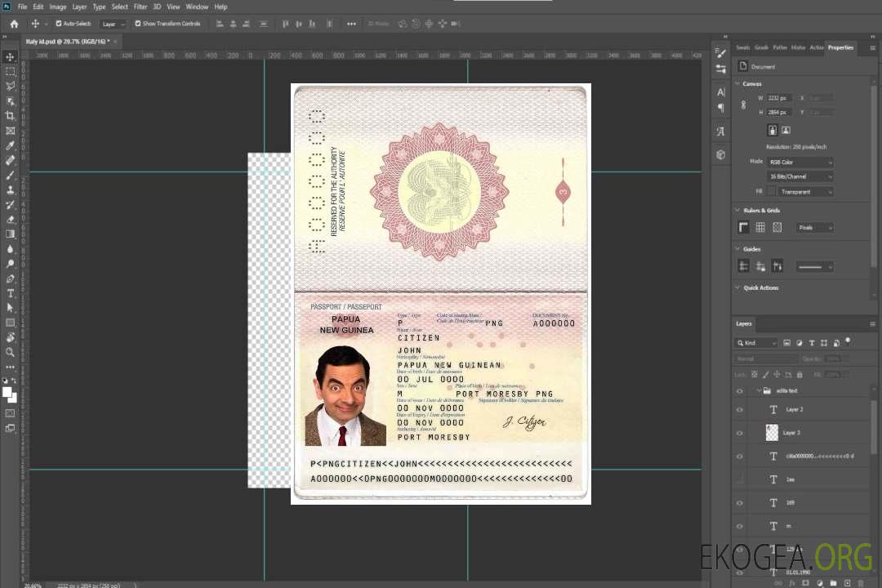The image size is (882, 588).
Task: Set canvas to landscape orientation button
Action: 786,131
